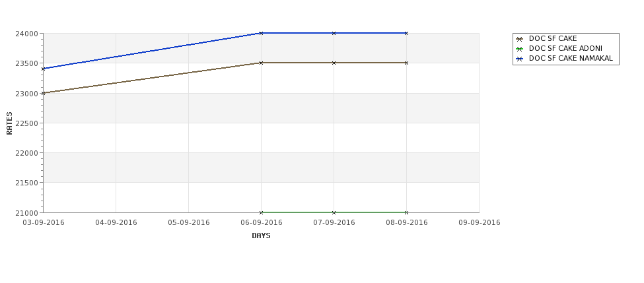644x283 pixels.
Task: Click the 24000 y-axis tick label
Action: (27, 34)
